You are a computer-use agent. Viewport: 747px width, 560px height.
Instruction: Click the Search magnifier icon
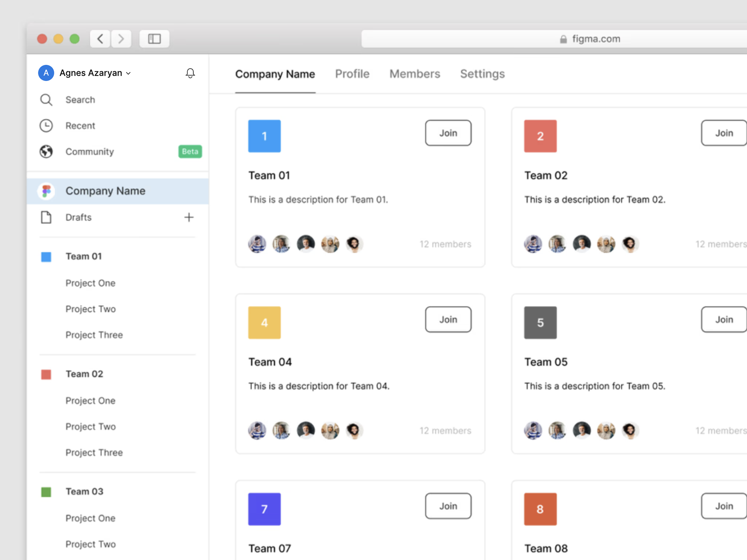(46, 100)
